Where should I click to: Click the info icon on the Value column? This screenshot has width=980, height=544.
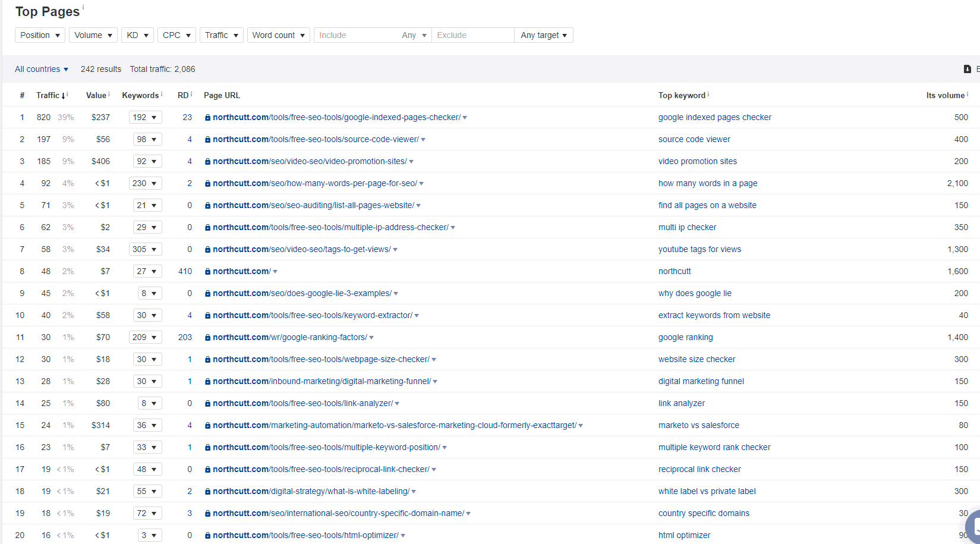point(110,93)
